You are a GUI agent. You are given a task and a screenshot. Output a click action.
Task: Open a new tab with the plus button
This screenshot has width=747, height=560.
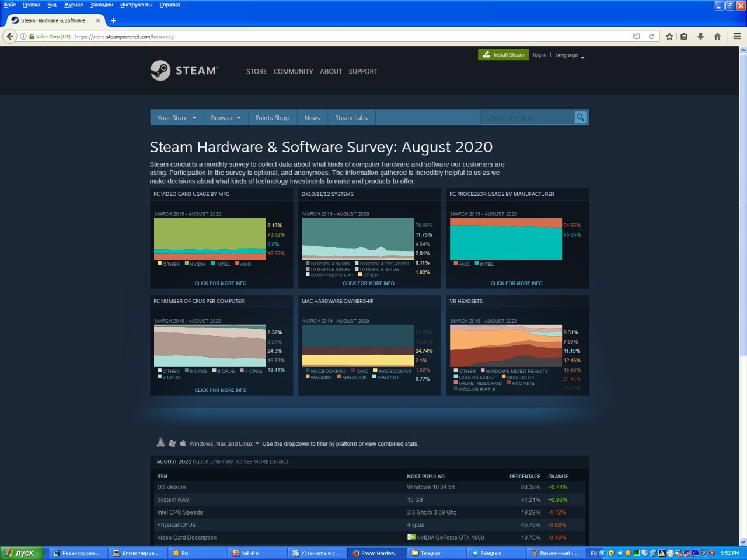(113, 20)
